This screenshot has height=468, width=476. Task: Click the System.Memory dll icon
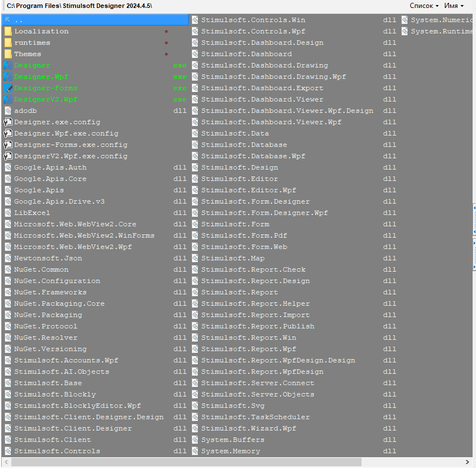195,451
